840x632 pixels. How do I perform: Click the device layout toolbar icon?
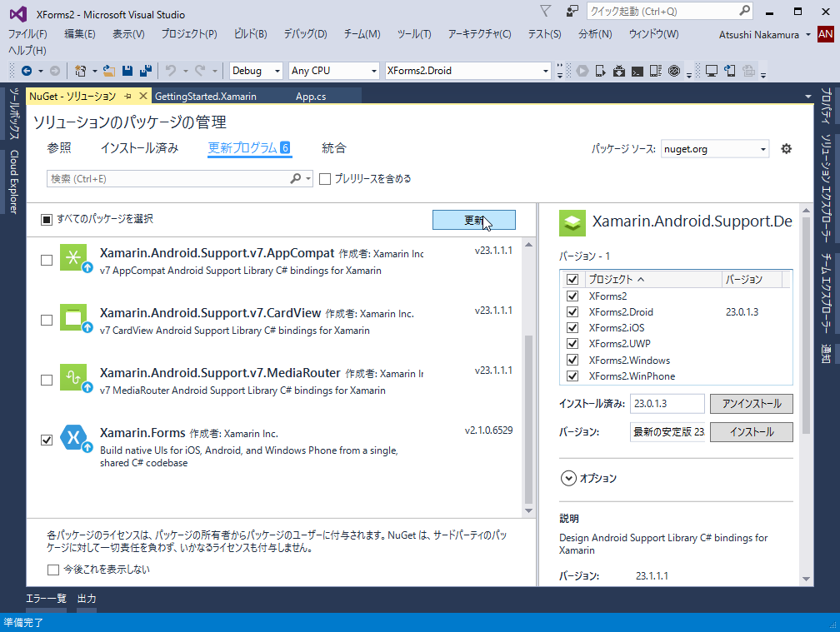click(x=655, y=71)
